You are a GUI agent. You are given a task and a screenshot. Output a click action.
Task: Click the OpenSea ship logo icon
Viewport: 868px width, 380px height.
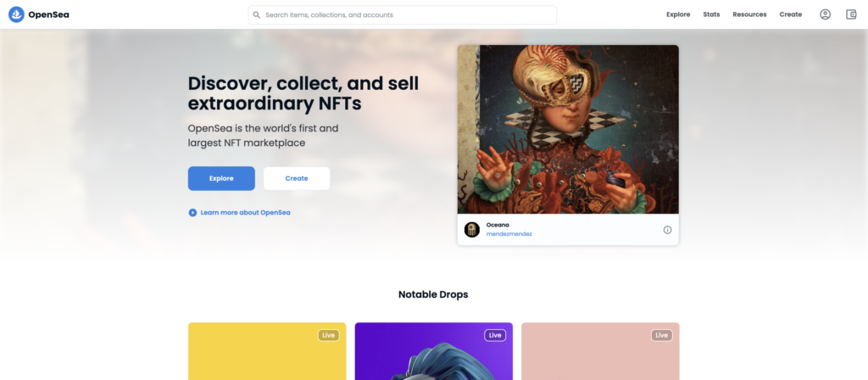17,14
